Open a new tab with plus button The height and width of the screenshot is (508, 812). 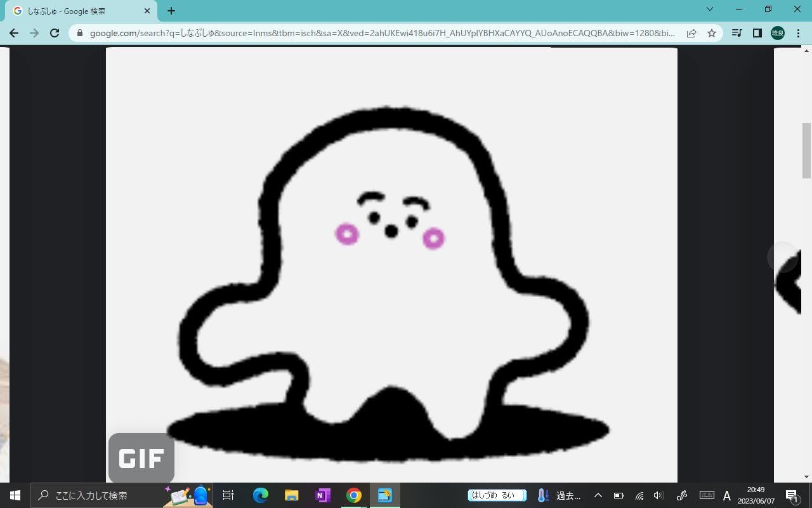(171, 11)
